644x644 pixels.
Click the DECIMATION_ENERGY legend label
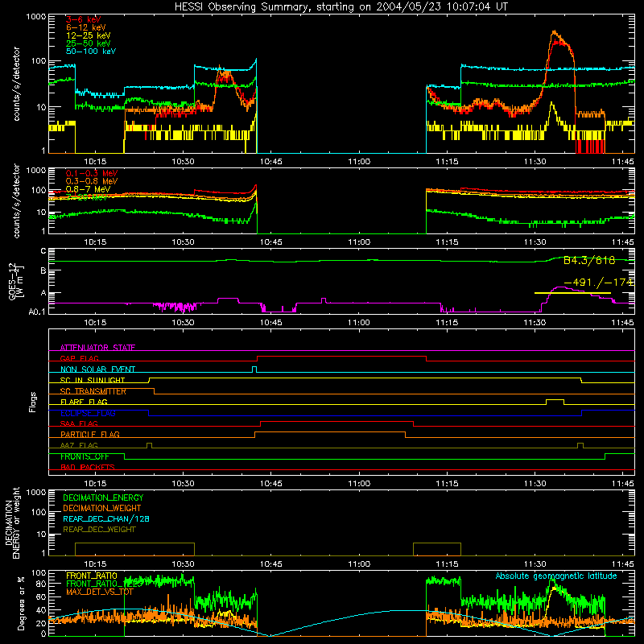pos(103,497)
